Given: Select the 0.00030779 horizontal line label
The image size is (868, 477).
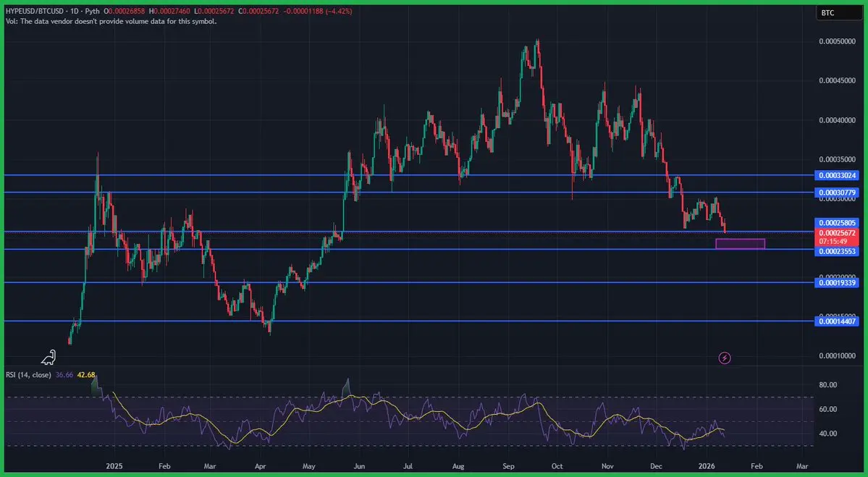Looking at the screenshot, I should tap(836, 193).
